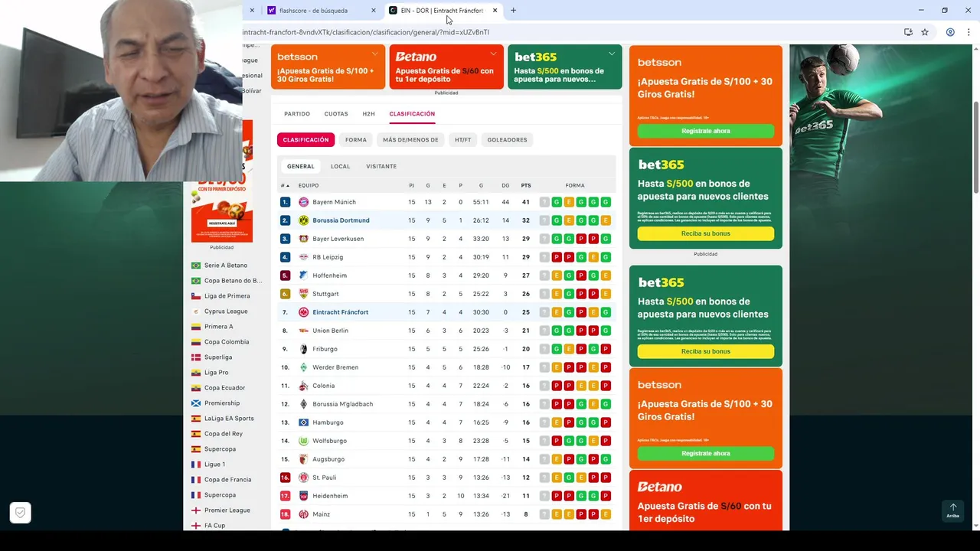
Task: Click the Hamburgo crest icon
Action: pyautogui.click(x=303, y=422)
